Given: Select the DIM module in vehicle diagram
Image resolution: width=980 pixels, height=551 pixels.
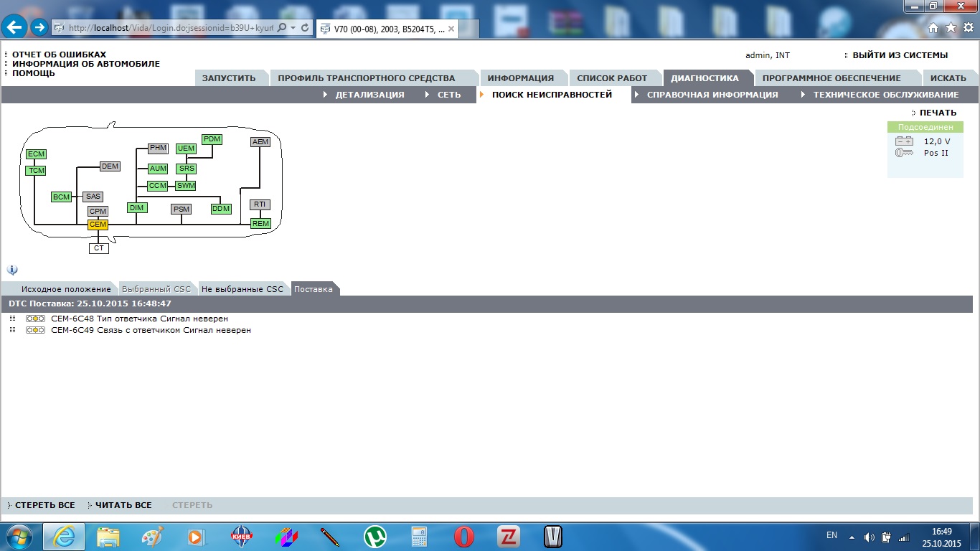Looking at the screenshot, I should click(136, 208).
